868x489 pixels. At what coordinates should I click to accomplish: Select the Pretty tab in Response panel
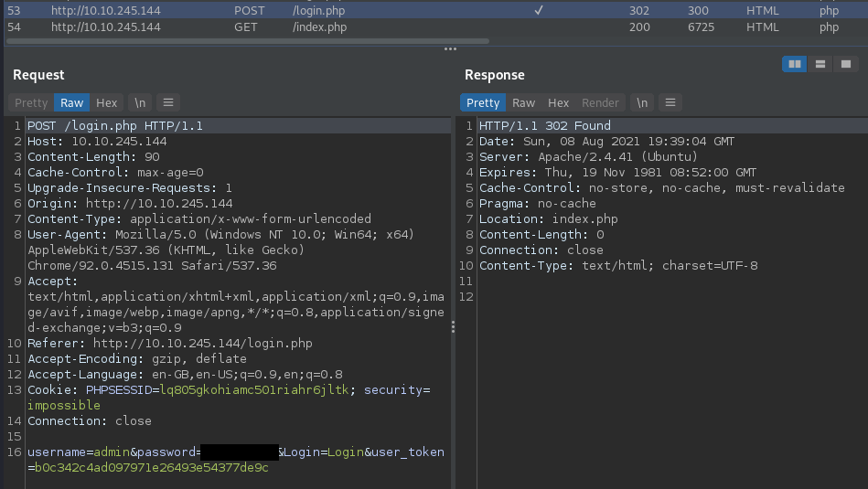pos(483,103)
